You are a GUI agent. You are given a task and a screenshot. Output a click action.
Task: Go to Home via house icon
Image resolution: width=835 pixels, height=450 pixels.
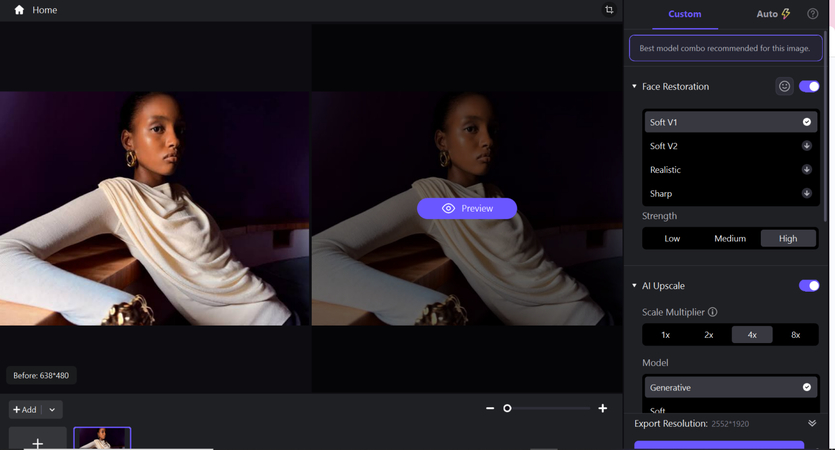coord(19,10)
